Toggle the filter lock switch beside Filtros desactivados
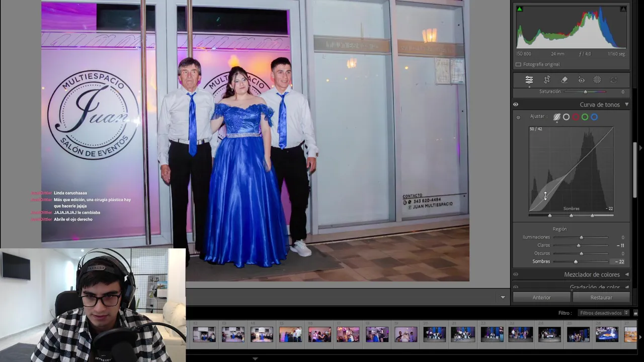 coord(635,313)
